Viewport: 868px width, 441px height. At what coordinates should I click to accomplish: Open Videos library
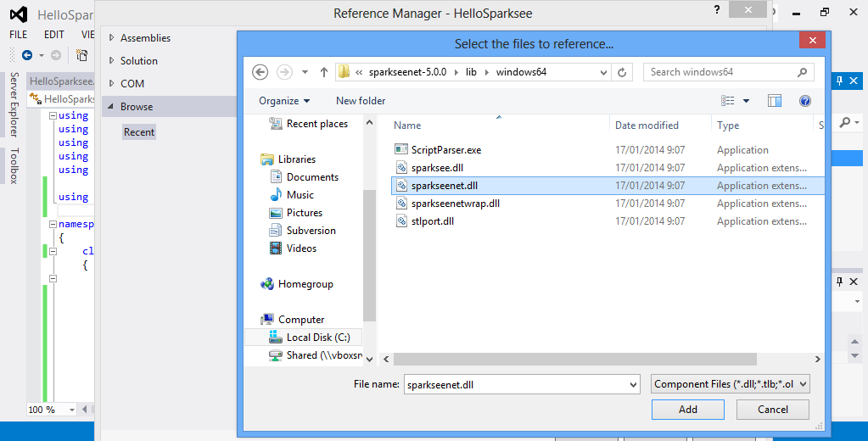click(x=302, y=248)
